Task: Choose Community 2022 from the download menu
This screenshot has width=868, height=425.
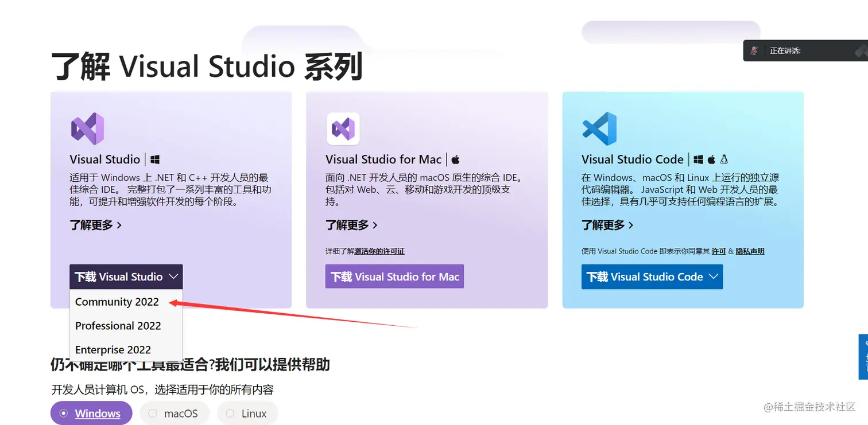Action: [117, 302]
